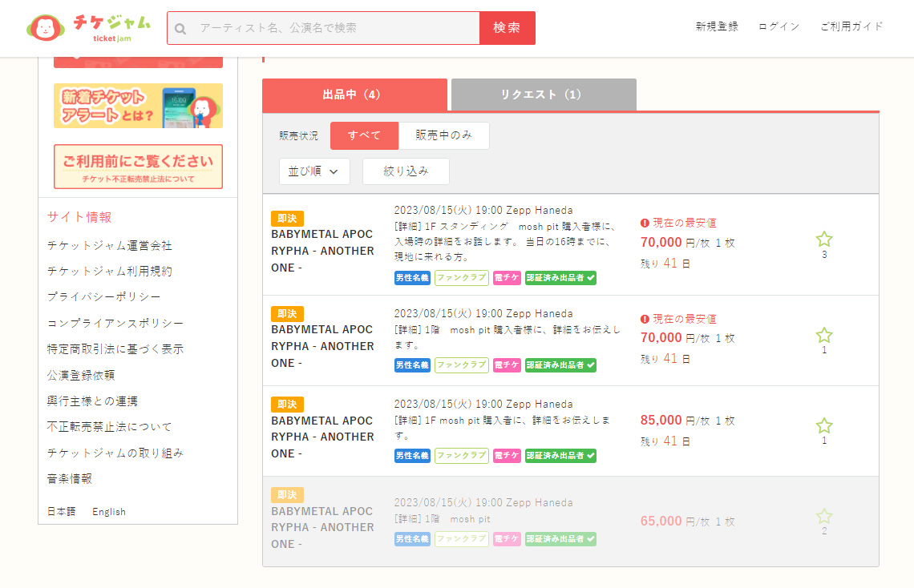Click the red 検索 search button

pyautogui.click(x=508, y=28)
